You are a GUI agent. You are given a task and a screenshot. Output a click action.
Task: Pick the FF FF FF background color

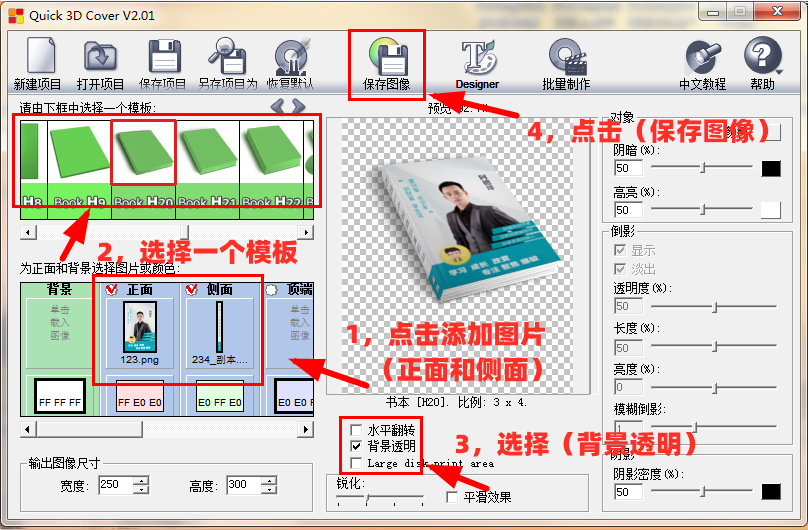[60, 396]
